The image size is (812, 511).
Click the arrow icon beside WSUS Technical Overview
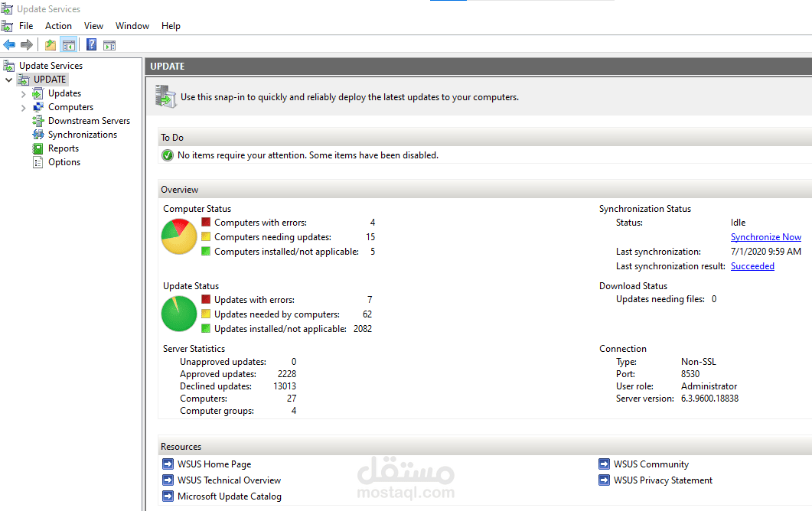click(168, 480)
